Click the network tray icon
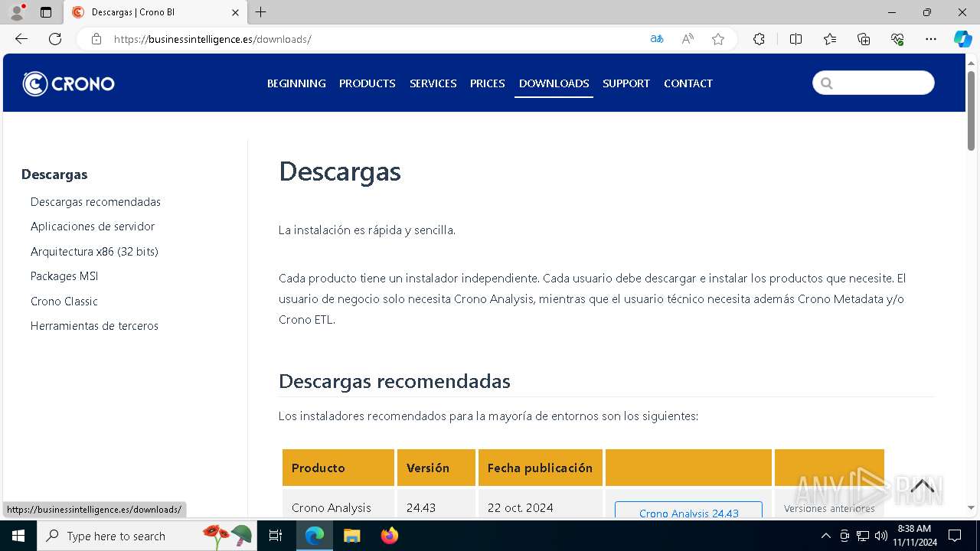The height and width of the screenshot is (551, 980). click(x=863, y=536)
